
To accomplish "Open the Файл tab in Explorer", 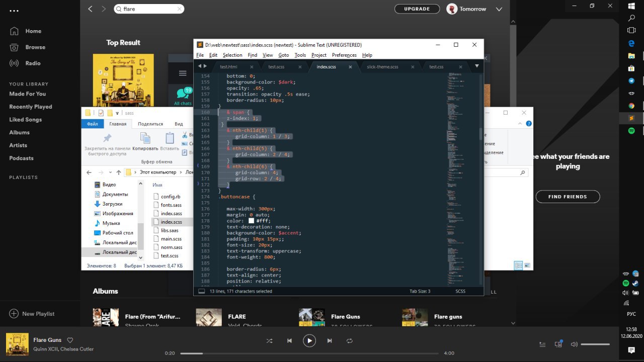I will 93,124.
